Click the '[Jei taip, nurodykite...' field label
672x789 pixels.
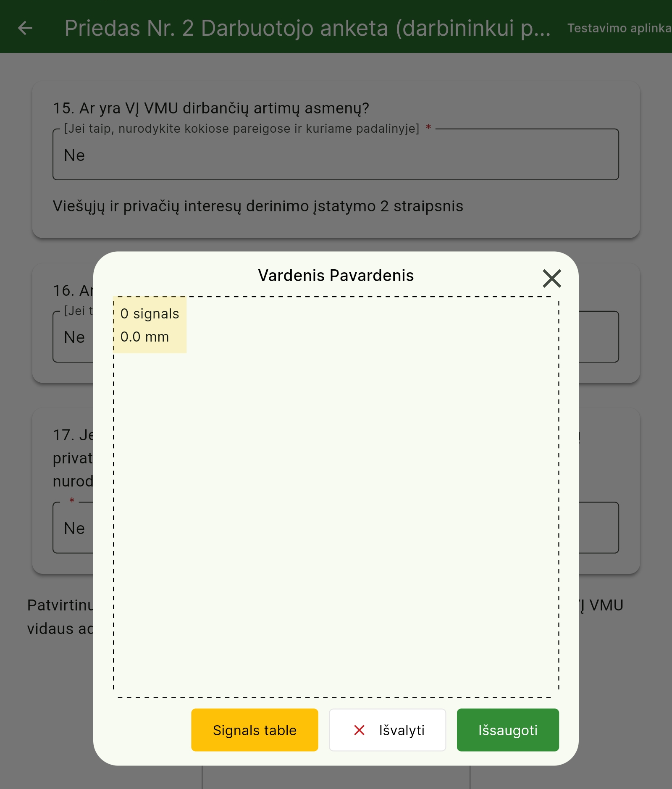coord(241,129)
